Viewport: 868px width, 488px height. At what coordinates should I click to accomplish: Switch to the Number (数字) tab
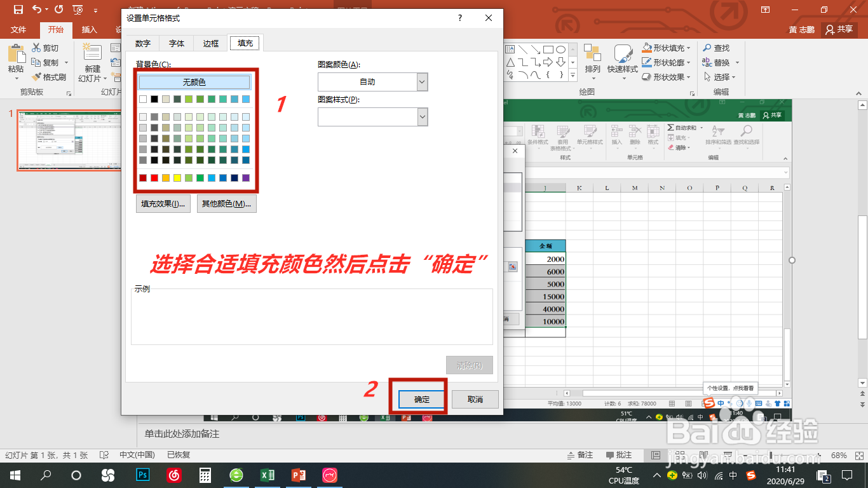coord(143,43)
